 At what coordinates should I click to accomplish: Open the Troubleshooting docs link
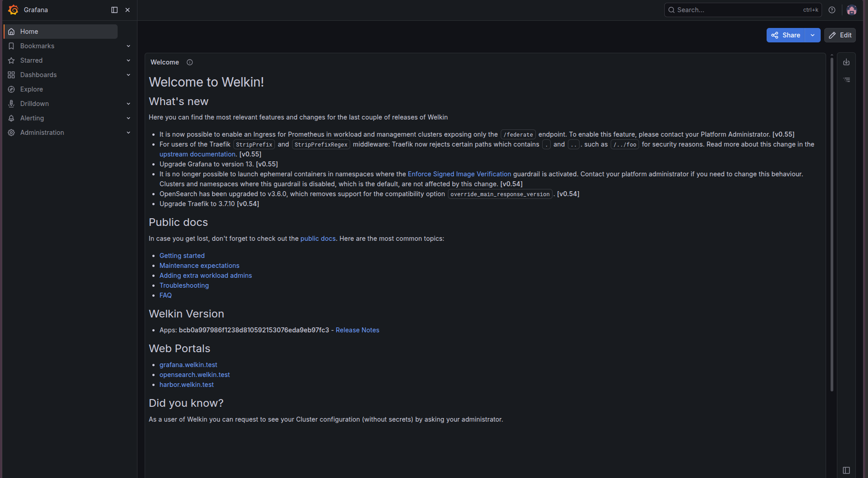point(184,285)
